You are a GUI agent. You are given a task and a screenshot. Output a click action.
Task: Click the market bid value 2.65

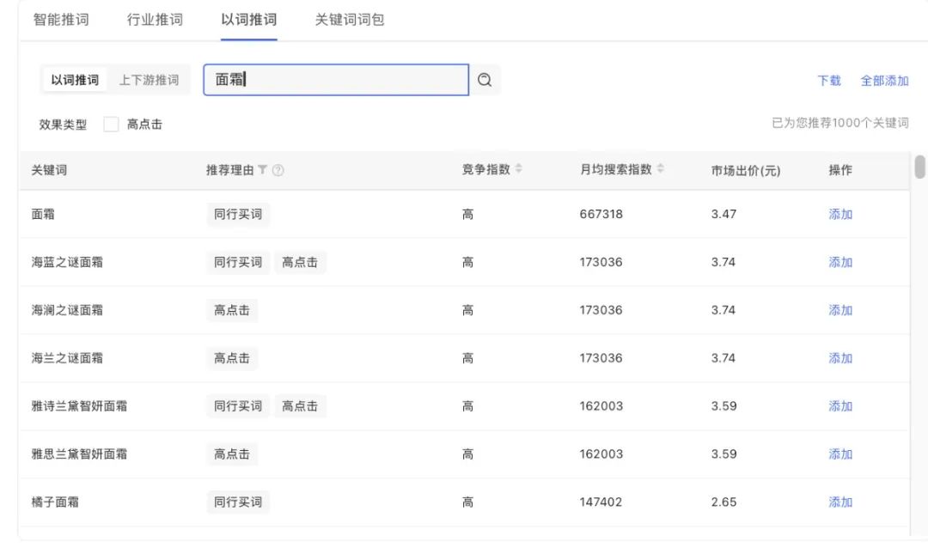tap(723, 502)
